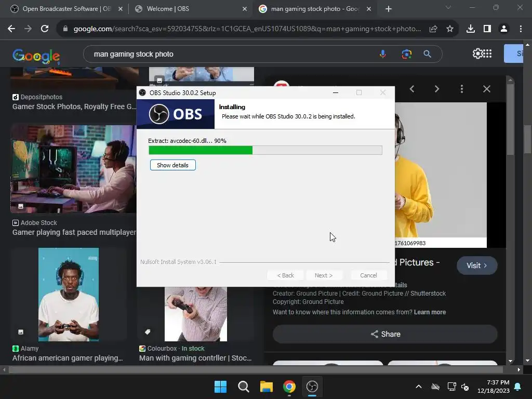The height and width of the screenshot is (399, 532).
Task: Click the Share button below image details
Action: coord(385,334)
